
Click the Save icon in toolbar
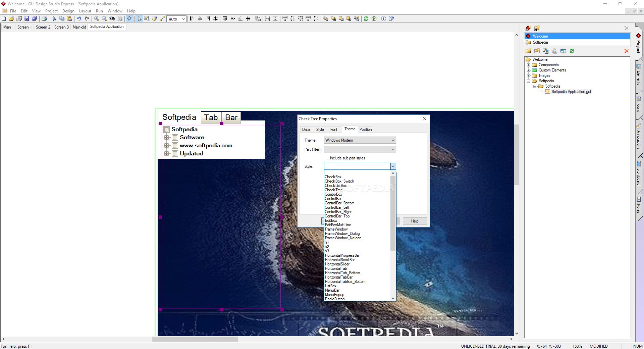(27, 19)
